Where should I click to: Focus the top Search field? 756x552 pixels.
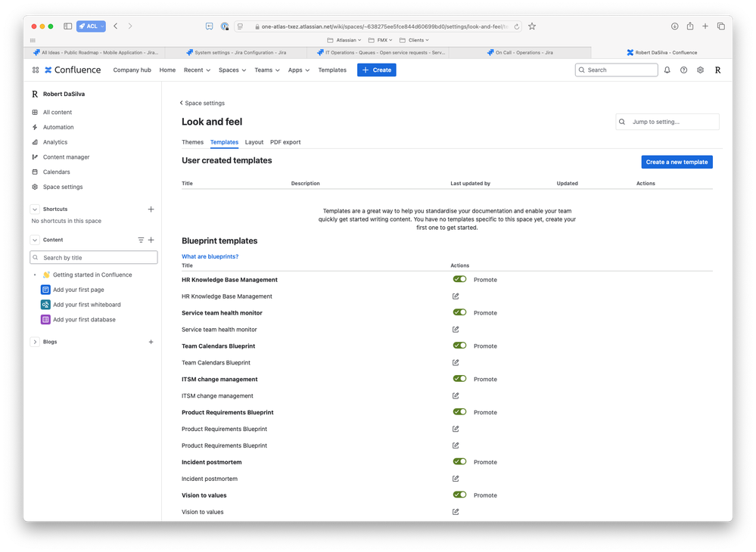(x=616, y=70)
